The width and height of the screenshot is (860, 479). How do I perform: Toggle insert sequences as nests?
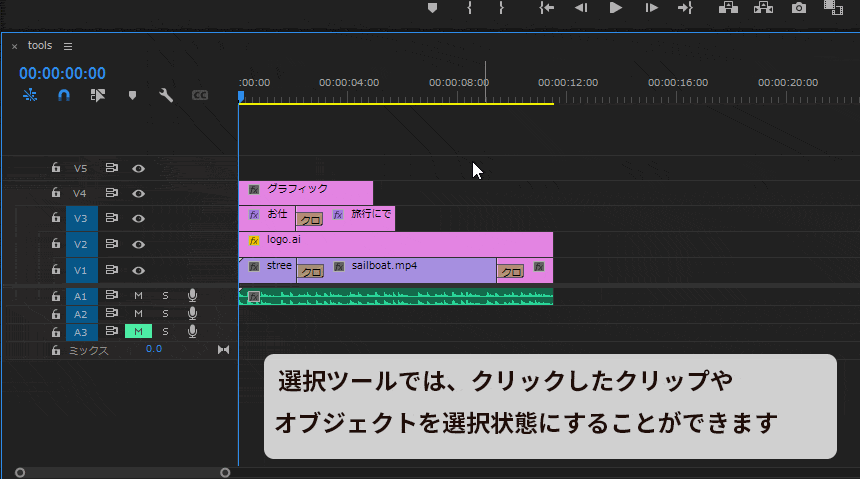(x=30, y=95)
